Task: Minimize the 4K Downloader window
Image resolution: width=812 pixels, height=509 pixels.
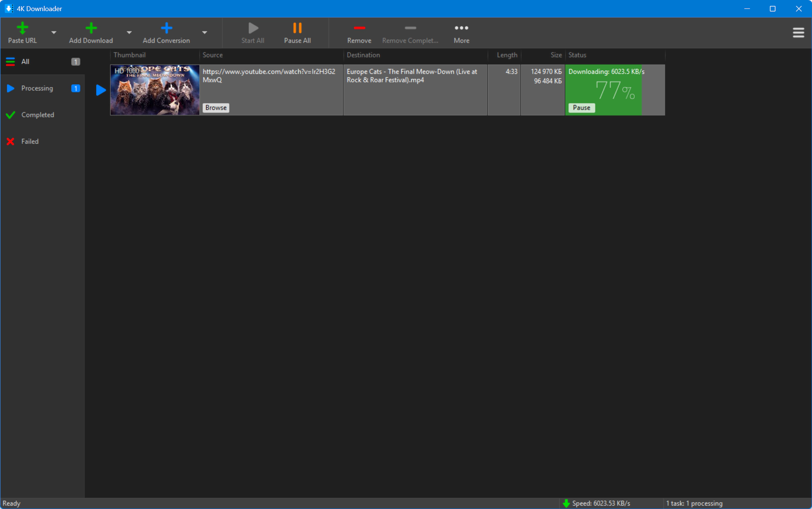Action: pyautogui.click(x=747, y=8)
